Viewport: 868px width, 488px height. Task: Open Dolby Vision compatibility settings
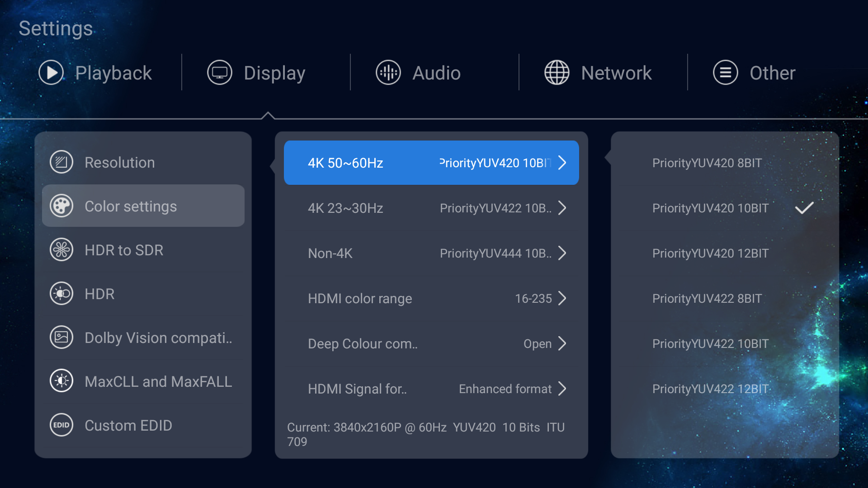[143, 338]
